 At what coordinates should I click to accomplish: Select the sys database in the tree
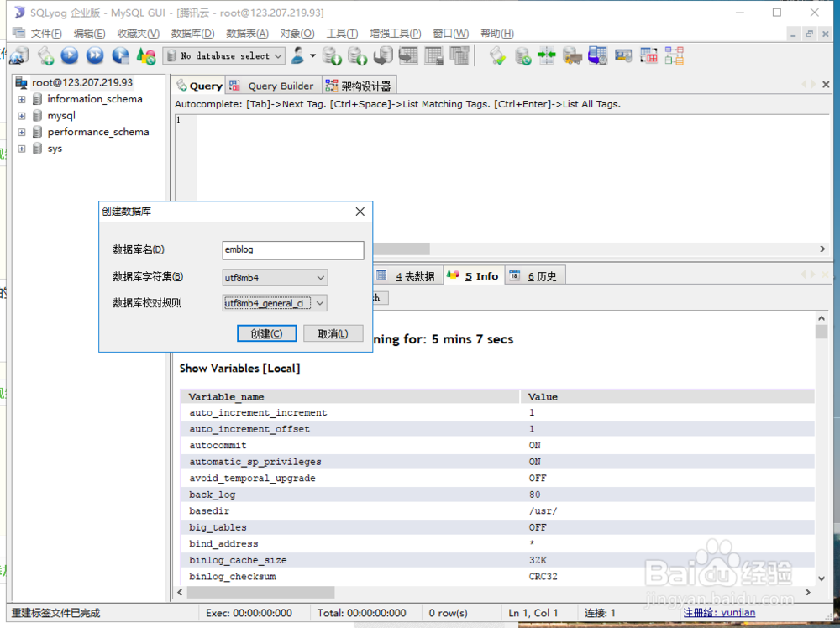pos(55,149)
